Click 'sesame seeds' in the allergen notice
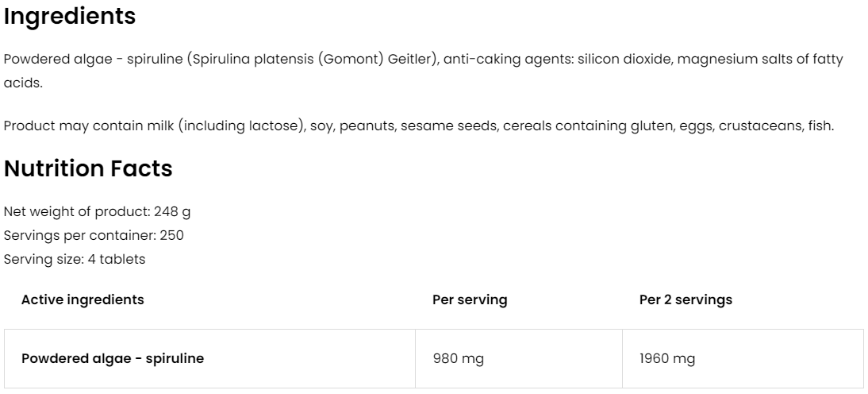Image resolution: width=868 pixels, height=394 pixels. tap(459, 126)
